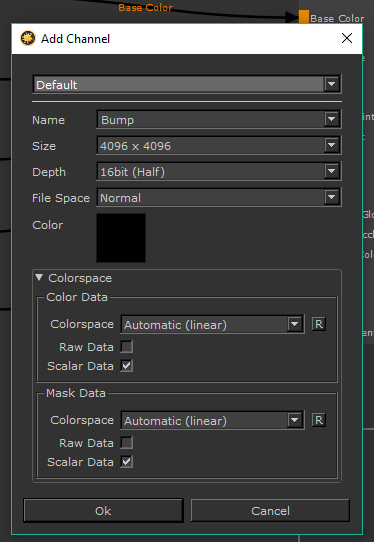Click the Depth dropdown arrow
The width and height of the screenshot is (374, 542).
tap(331, 171)
